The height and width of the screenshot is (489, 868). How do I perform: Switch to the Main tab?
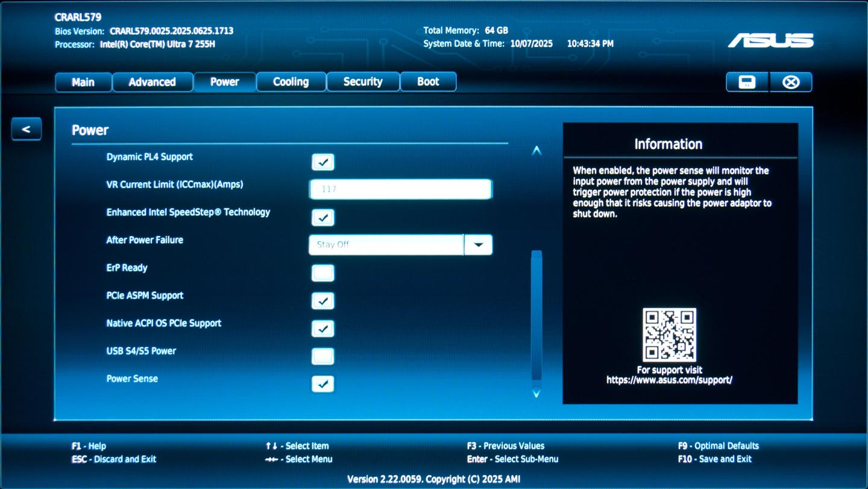click(83, 82)
